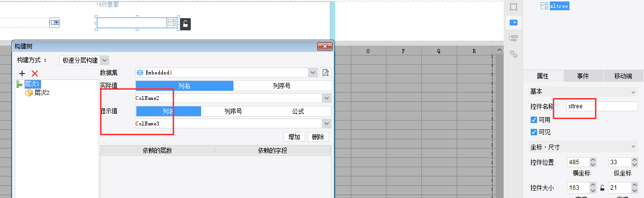Expand the ColName3 column dropdown
The image size is (644, 198).
pos(327,124)
